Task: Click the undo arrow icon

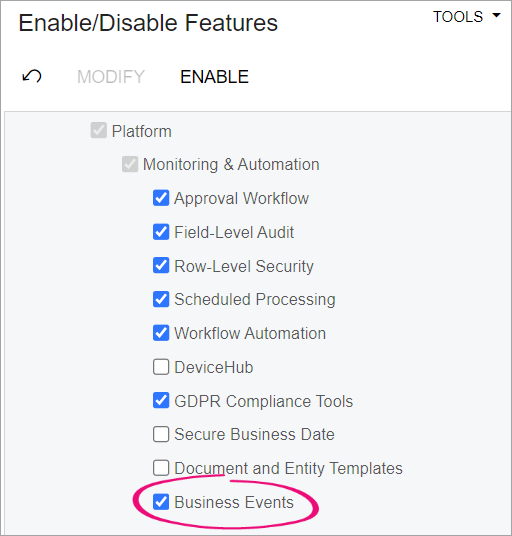Action: [32, 76]
